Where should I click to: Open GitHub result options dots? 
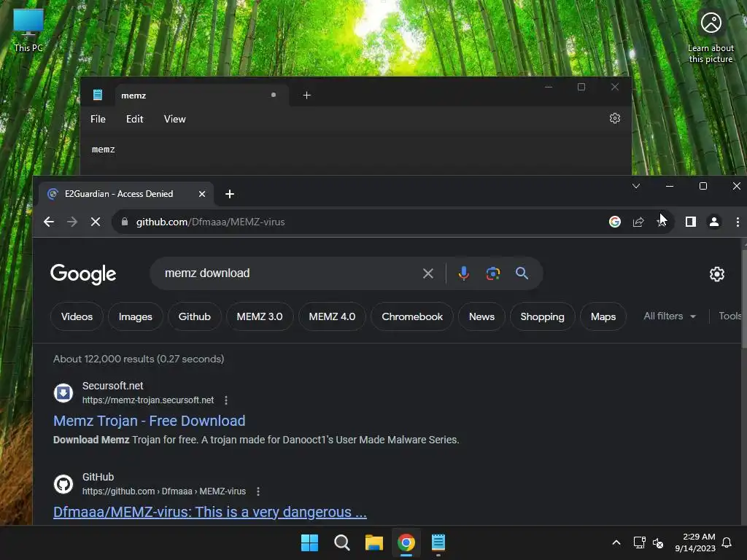(x=258, y=491)
